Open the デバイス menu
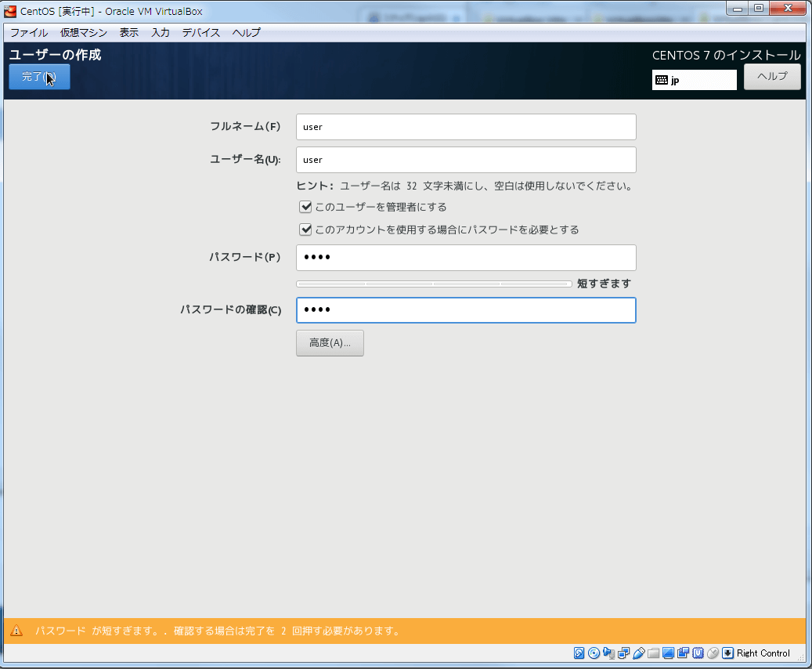812x669 pixels. click(x=200, y=32)
